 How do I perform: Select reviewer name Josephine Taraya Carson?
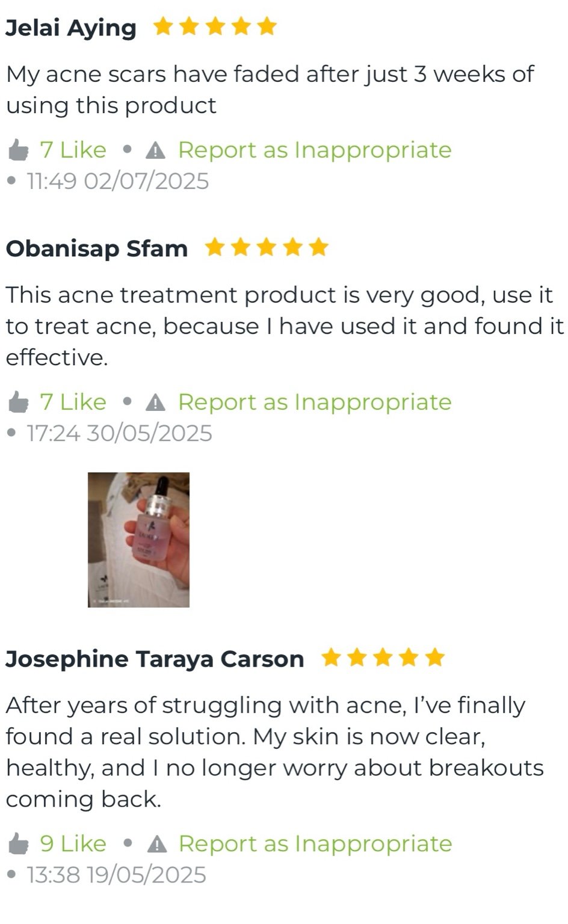click(155, 659)
